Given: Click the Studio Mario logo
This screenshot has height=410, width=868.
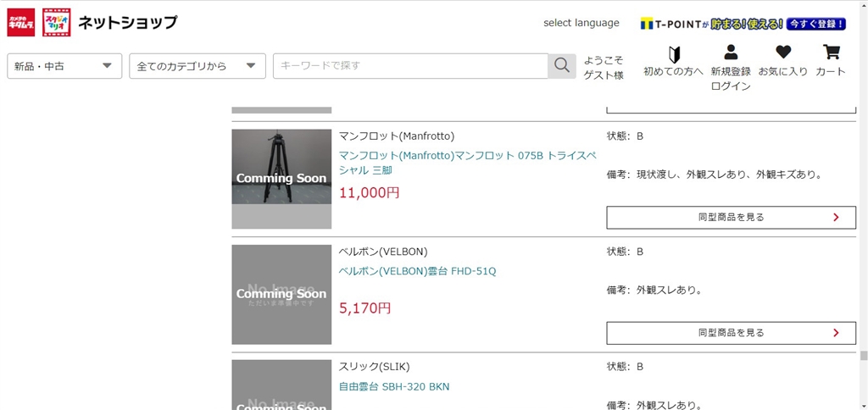Looking at the screenshot, I should tap(57, 23).
